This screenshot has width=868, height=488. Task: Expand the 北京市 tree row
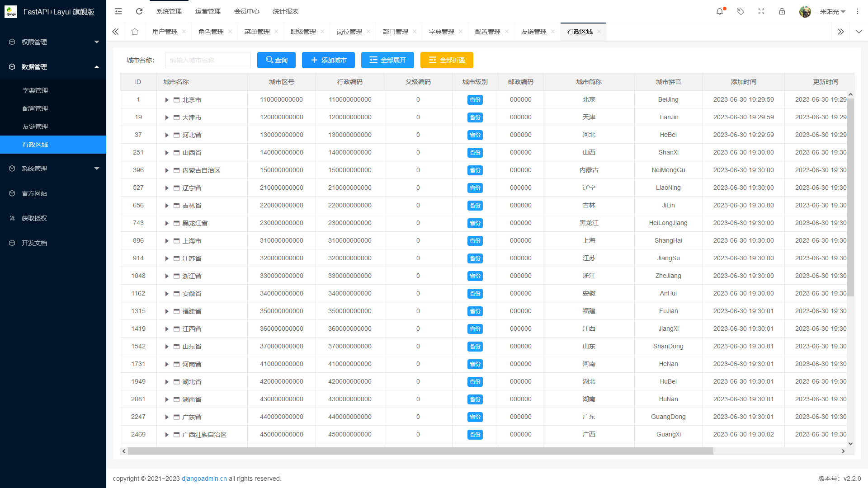point(167,100)
